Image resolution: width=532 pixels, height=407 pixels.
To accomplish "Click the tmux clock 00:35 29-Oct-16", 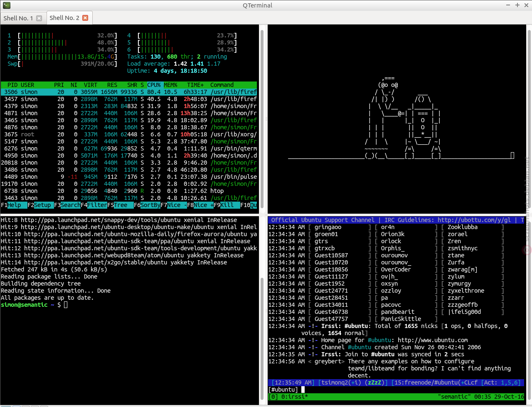I will [499, 397].
